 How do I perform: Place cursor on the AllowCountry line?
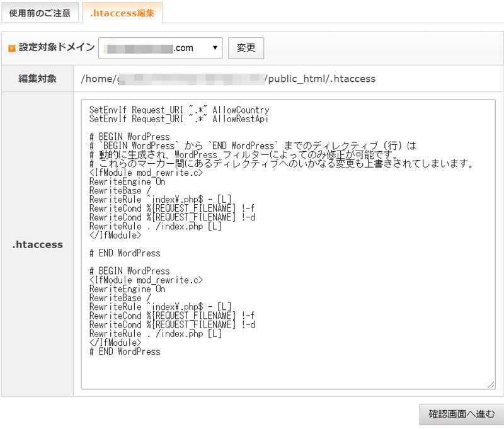point(179,110)
